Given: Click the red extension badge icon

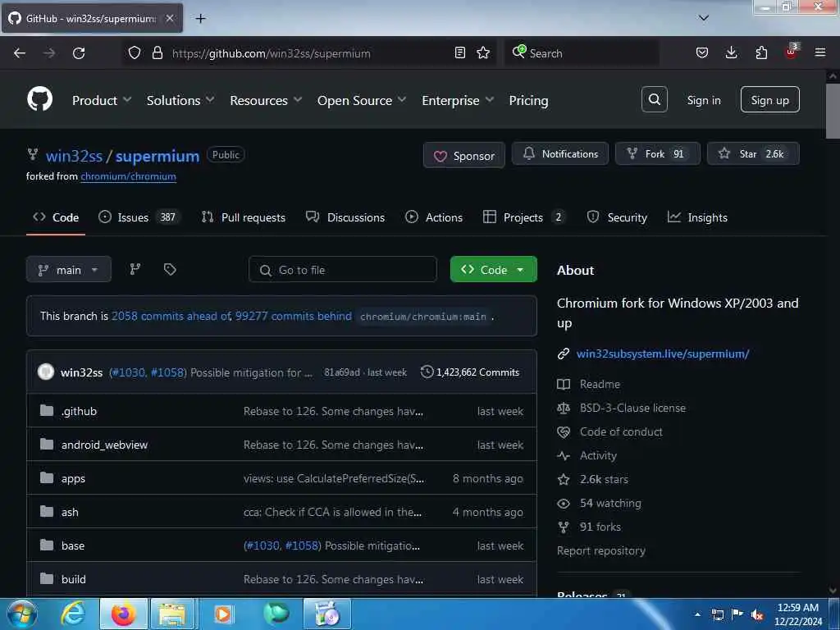Looking at the screenshot, I should click(792, 52).
